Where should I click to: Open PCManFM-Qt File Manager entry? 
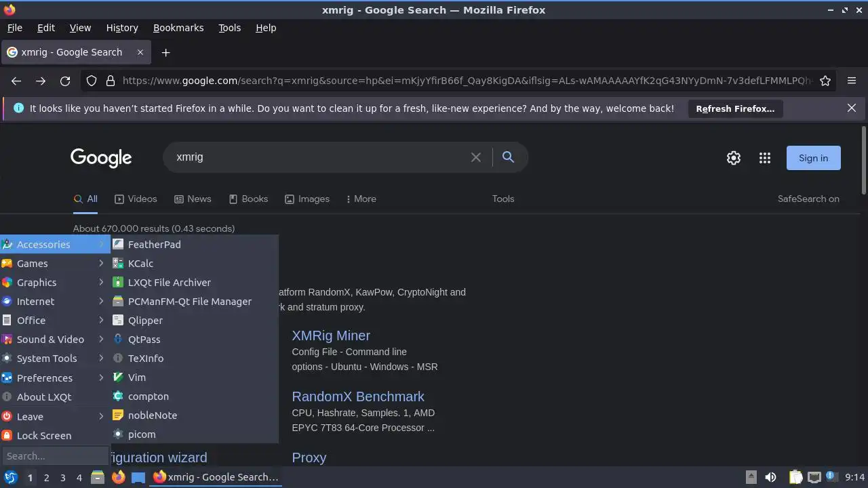pyautogui.click(x=195, y=302)
